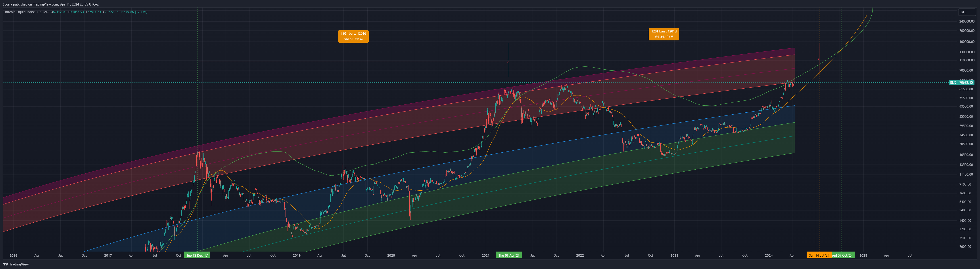Click the 2022 year label on time axis

coord(580,255)
